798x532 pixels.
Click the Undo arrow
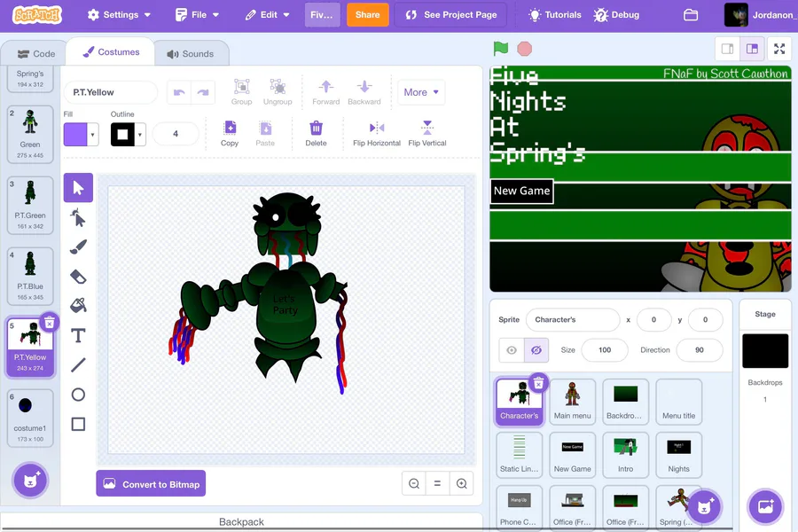point(179,92)
